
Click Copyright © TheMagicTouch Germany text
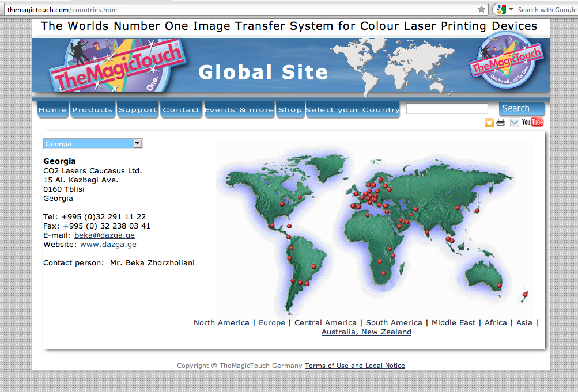(x=239, y=366)
